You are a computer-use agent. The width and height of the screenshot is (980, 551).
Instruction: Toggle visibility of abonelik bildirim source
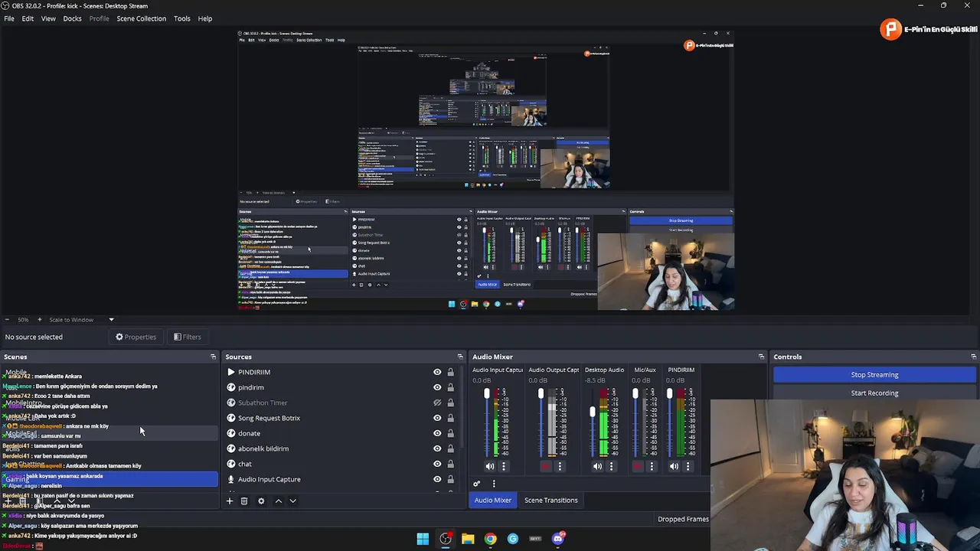point(437,448)
